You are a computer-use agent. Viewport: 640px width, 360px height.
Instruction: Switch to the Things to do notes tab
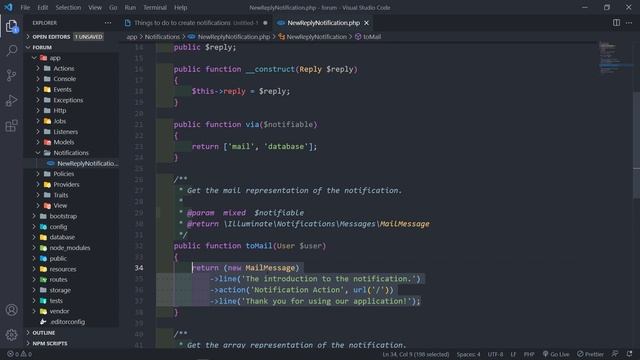point(196,23)
